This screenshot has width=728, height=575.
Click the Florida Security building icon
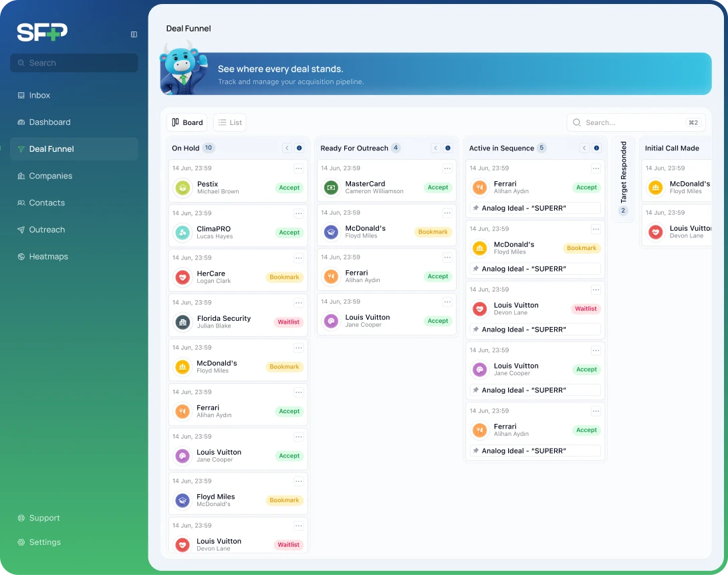pos(183,322)
